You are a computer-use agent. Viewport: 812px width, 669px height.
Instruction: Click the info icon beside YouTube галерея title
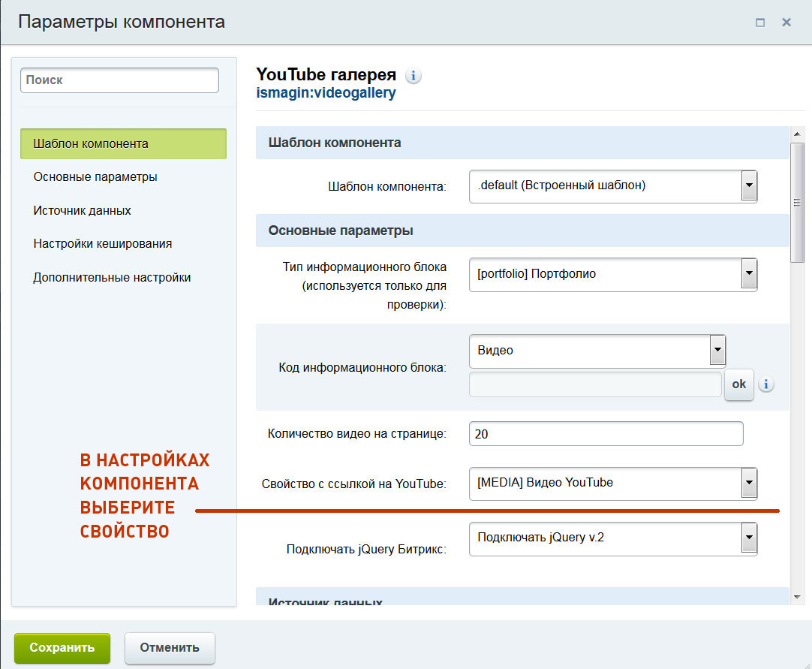413,75
